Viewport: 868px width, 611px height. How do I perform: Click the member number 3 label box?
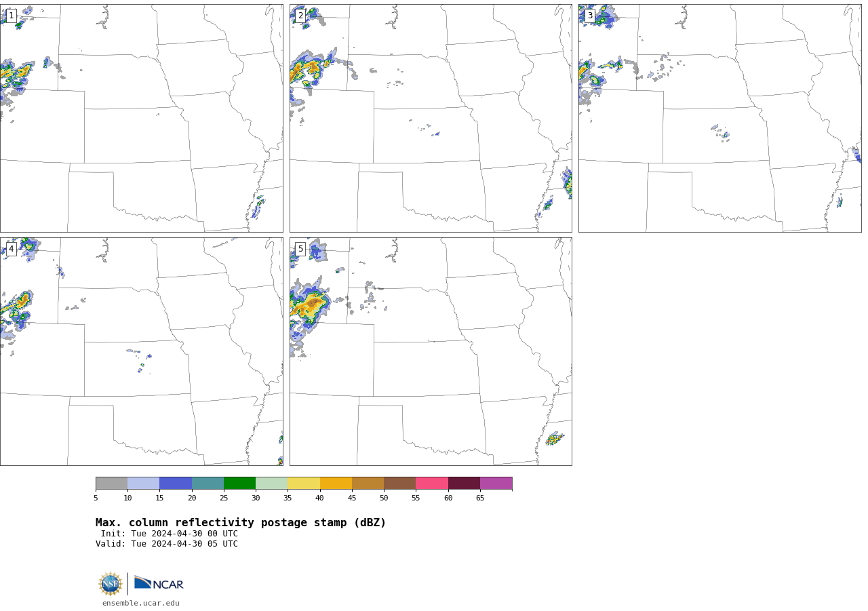point(589,16)
